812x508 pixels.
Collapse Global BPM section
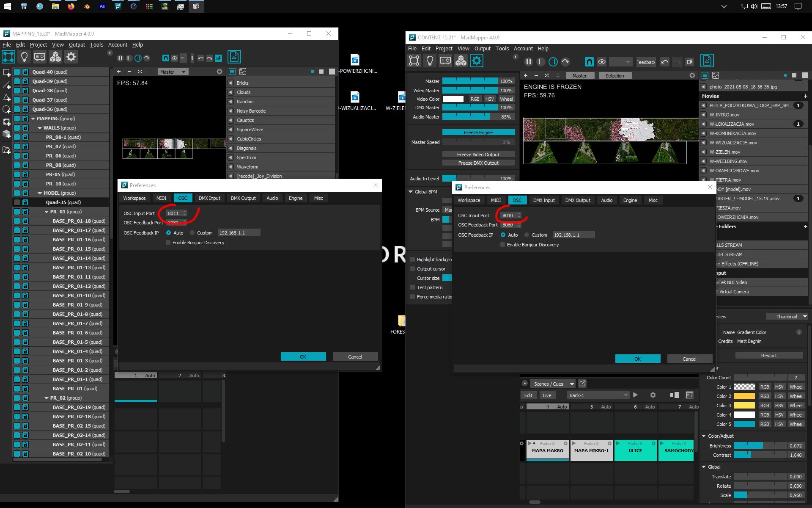point(411,192)
